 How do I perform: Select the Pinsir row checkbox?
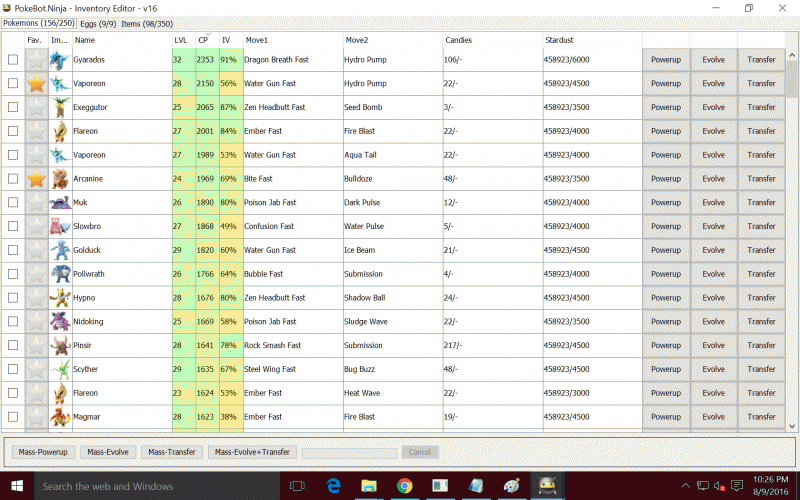coord(13,345)
